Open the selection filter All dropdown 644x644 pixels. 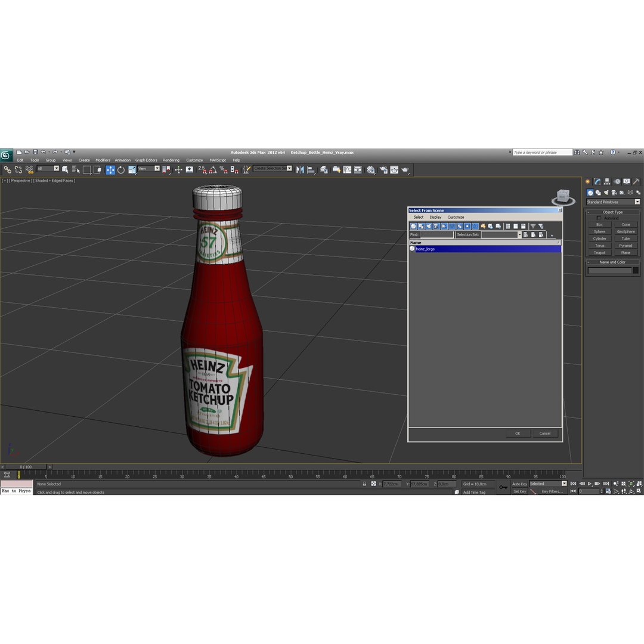48,168
